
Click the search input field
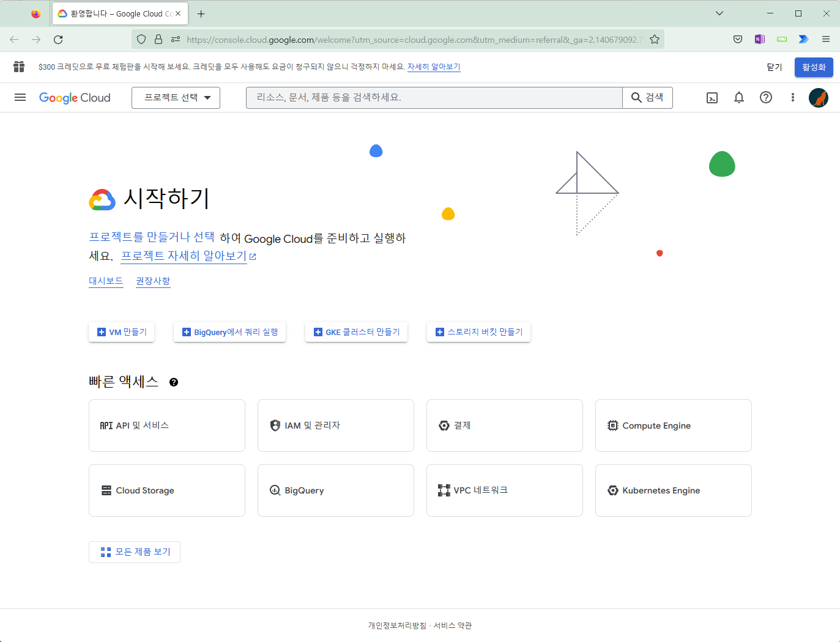(434, 98)
